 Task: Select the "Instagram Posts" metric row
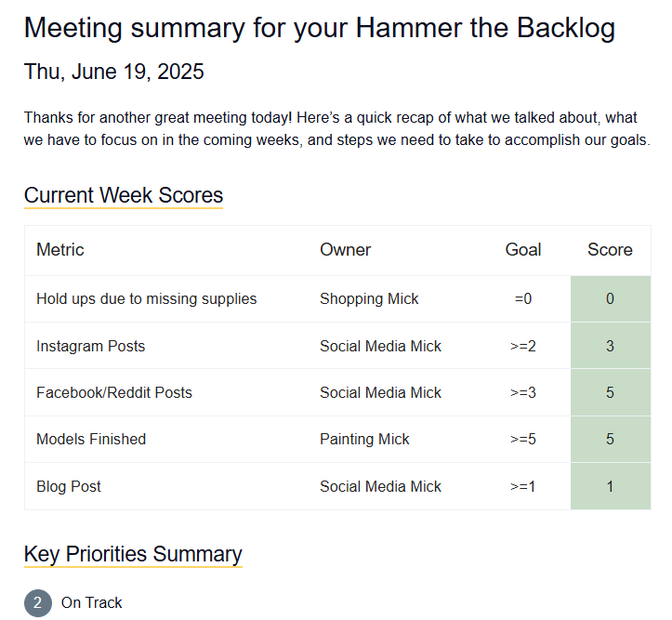(x=90, y=346)
